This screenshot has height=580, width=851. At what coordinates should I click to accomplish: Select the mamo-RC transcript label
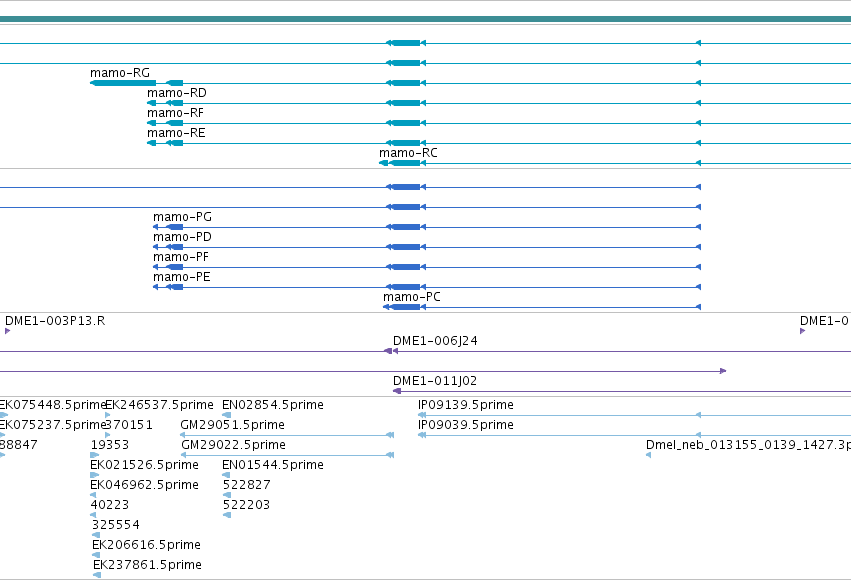click(408, 153)
